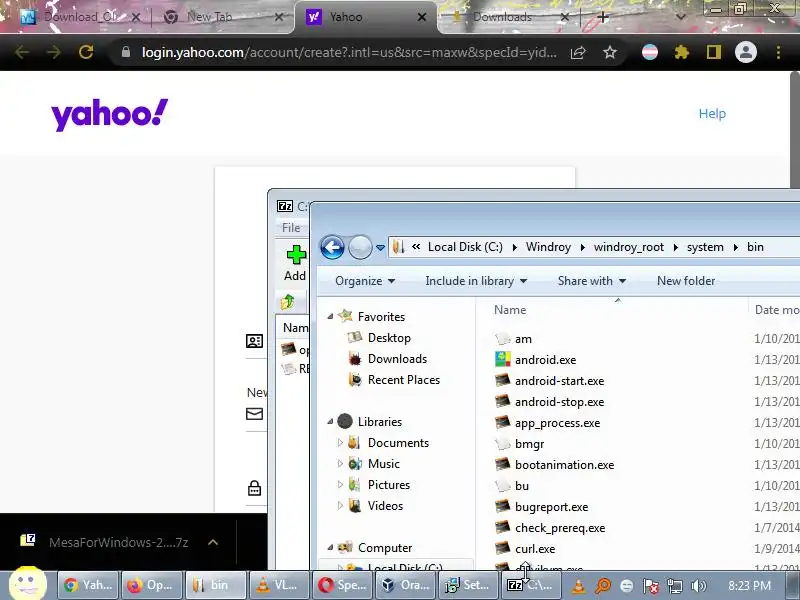
Task: Open the Include in library dropdown
Action: tap(476, 281)
